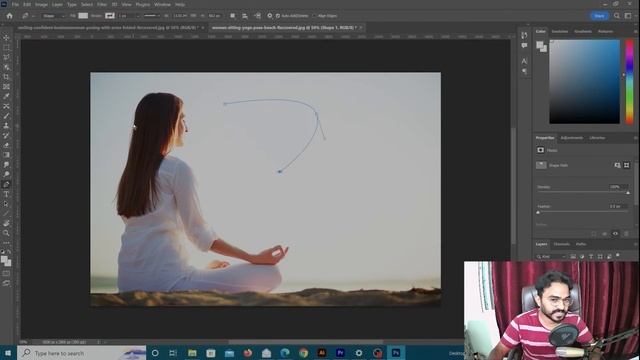Open the Filter menu
The width and height of the screenshot is (640, 360).
click(x=102, y=4)
